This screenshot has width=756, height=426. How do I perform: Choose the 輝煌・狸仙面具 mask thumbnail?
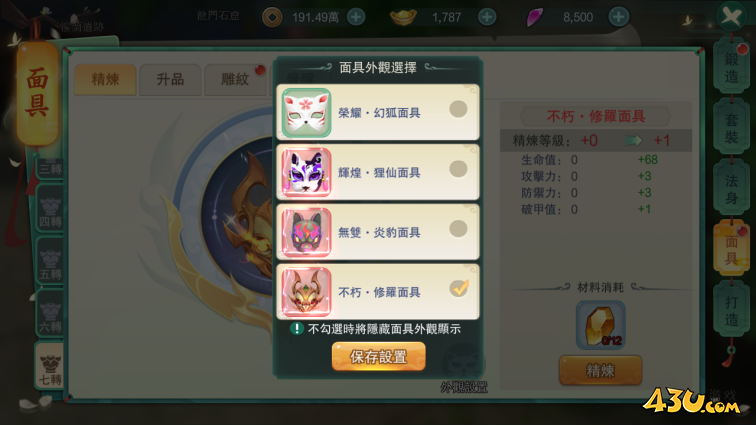(x=306, y=173)
